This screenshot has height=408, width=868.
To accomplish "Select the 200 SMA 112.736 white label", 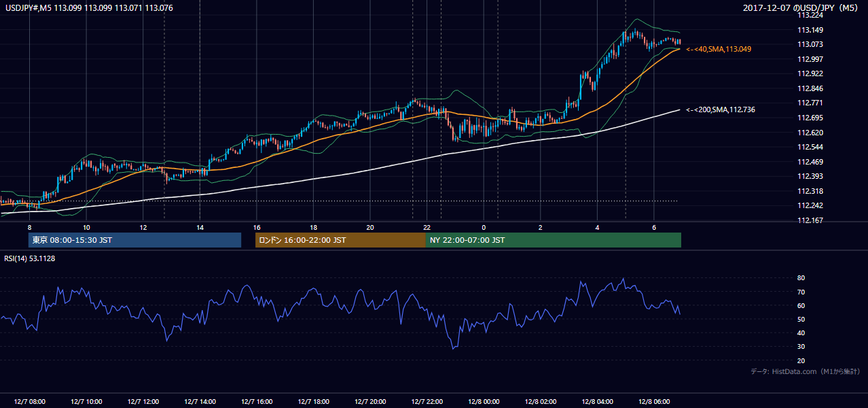I will click(x=721, y=109).
